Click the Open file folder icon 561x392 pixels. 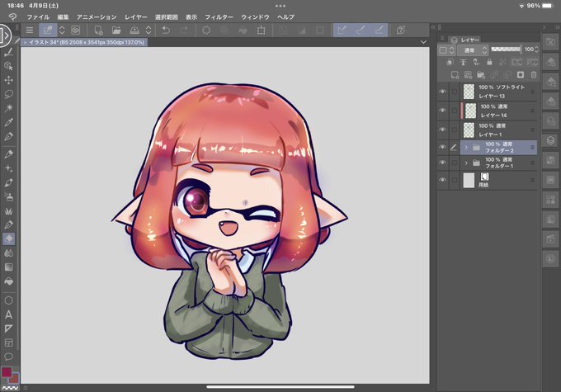pyautogui.click(x=116, y=31)
